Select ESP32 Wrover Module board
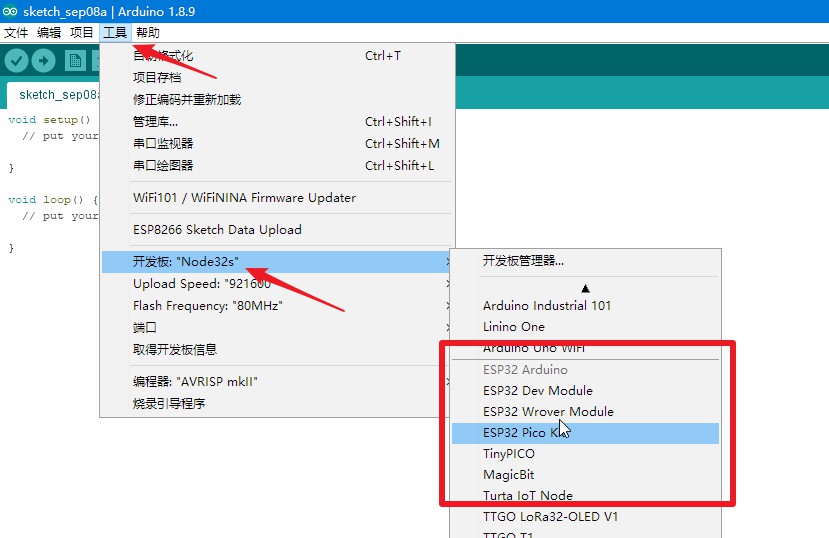This screenshot has height=538, width=829. pyautogui.click(x=585, y=412)
